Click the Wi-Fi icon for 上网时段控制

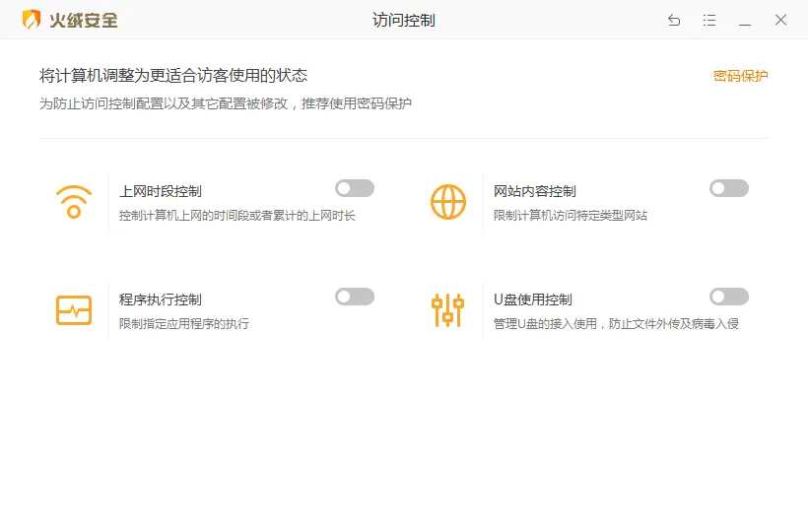[x=74, y=201]
